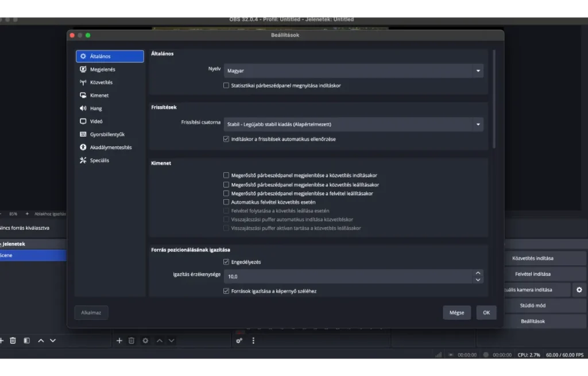Open the Megjelenés settings category
588x376 pixels.
[110, 69]
